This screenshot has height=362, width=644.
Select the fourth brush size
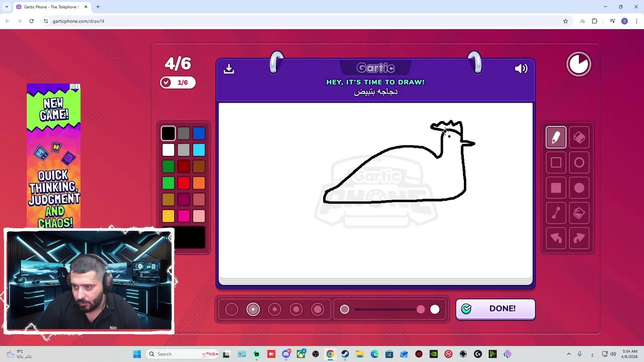point(296,309)
